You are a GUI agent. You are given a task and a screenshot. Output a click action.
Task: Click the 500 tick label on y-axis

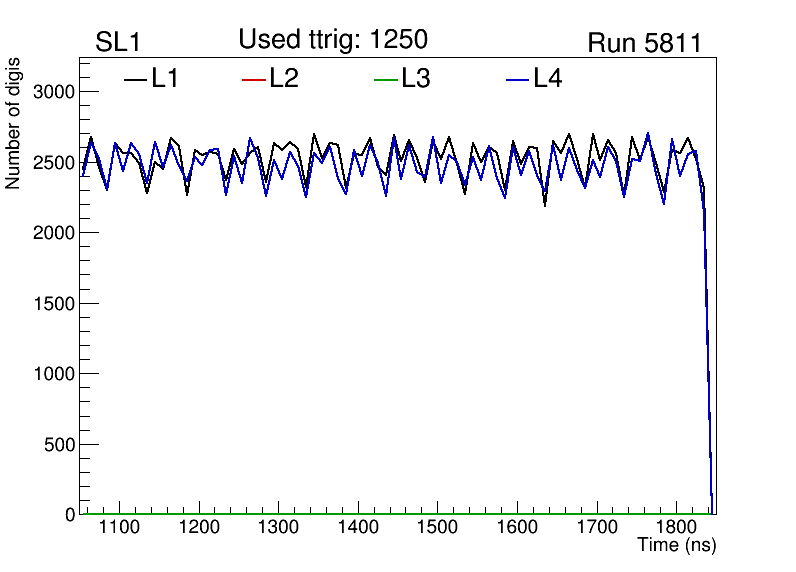click(62, 445)
